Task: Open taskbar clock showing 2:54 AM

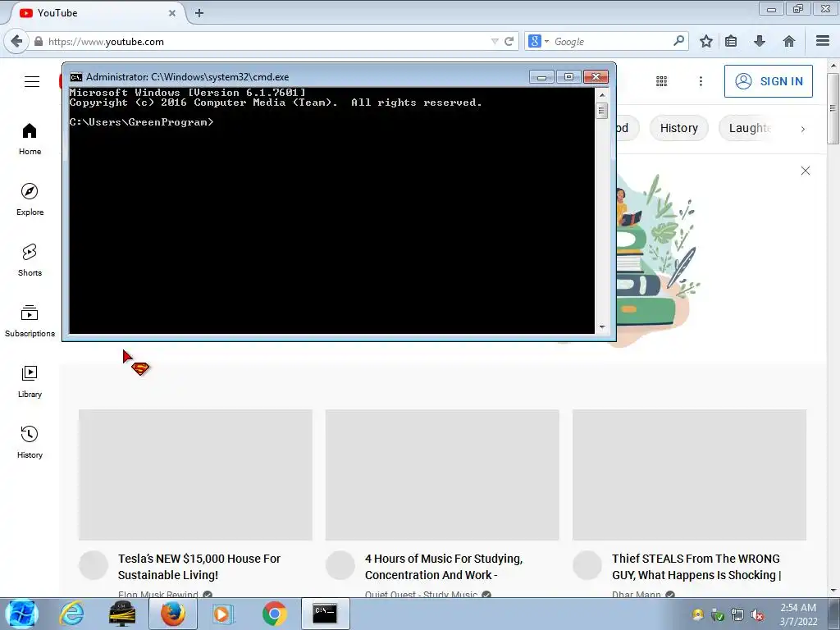Action: [798, 614]
